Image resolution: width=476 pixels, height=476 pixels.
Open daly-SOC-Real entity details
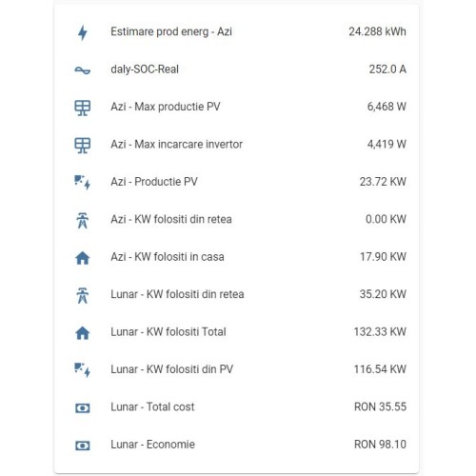click(145, 69)
